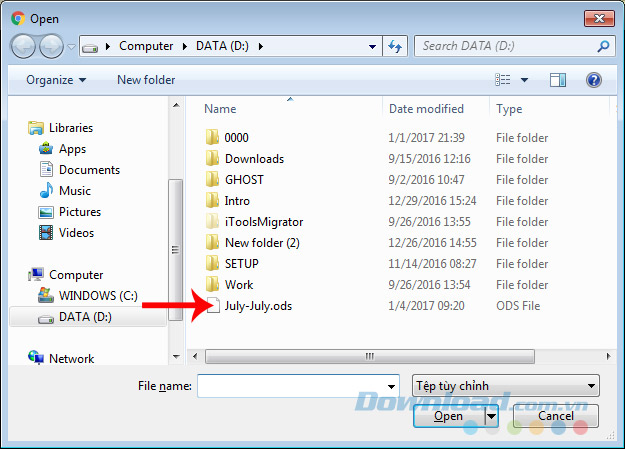Select the Downloads folder

point(254,159)
